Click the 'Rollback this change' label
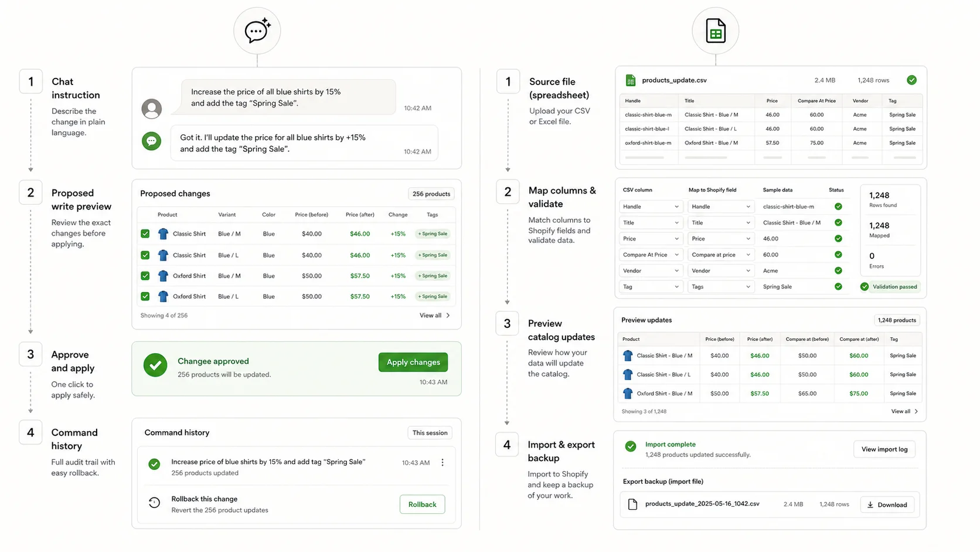 pos(205,499)
